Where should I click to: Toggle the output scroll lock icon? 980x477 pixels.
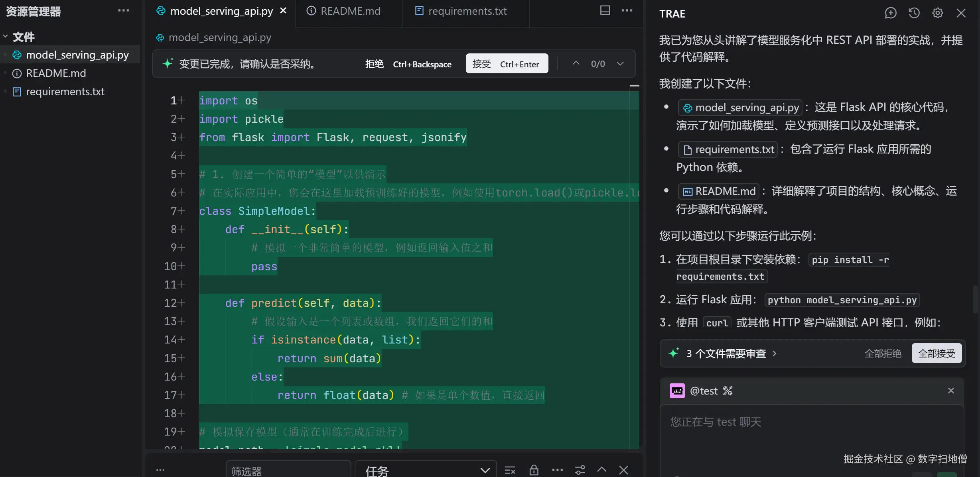pos(534,470)
